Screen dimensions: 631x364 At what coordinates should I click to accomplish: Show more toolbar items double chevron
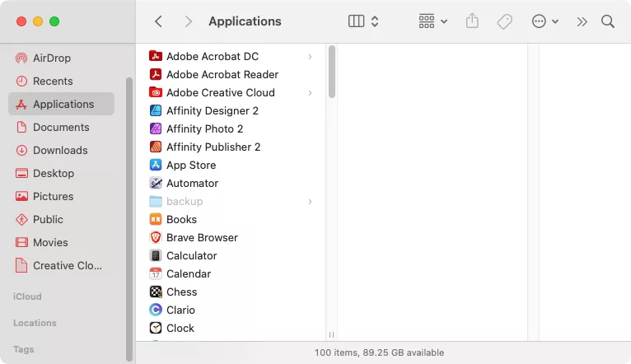[582, 21]
